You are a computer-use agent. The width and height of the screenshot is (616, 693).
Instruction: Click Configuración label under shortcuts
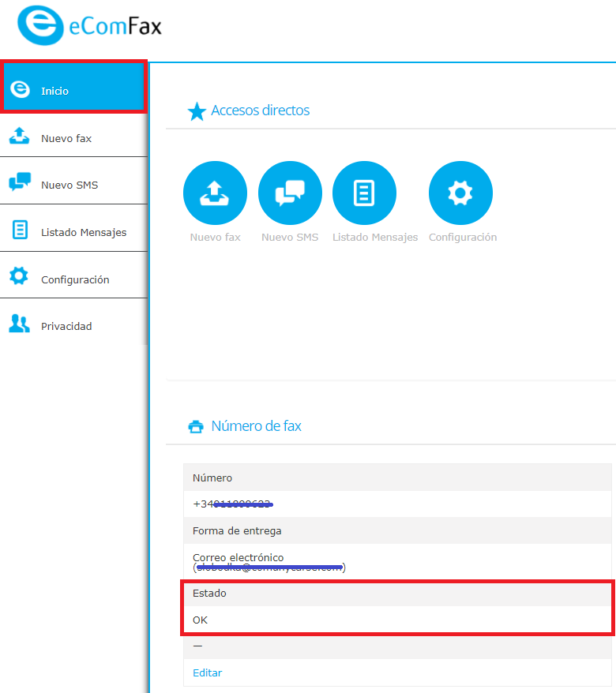coord(463,238)
